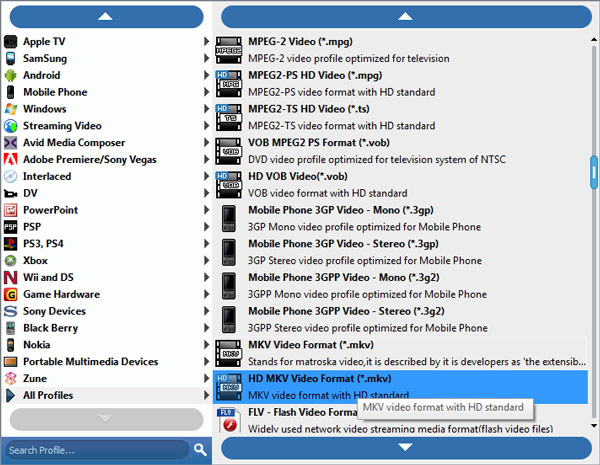Viewport: 600px width, 465px height.
Task: Expand the All Profiles submenu arrow
Action: [206, 395]
